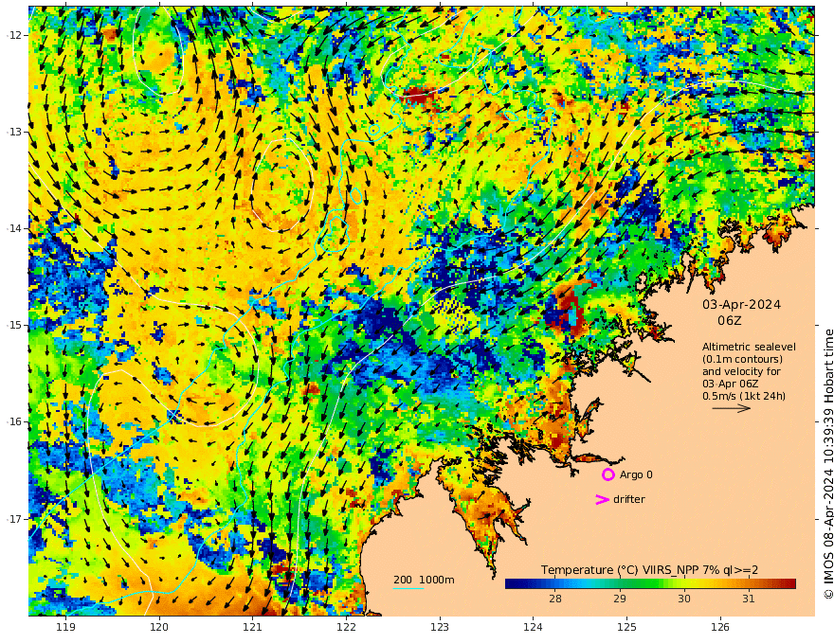Click the 29 colorbar tick label
The height and width of the screenshot is (644, 834).
[619, 599]
